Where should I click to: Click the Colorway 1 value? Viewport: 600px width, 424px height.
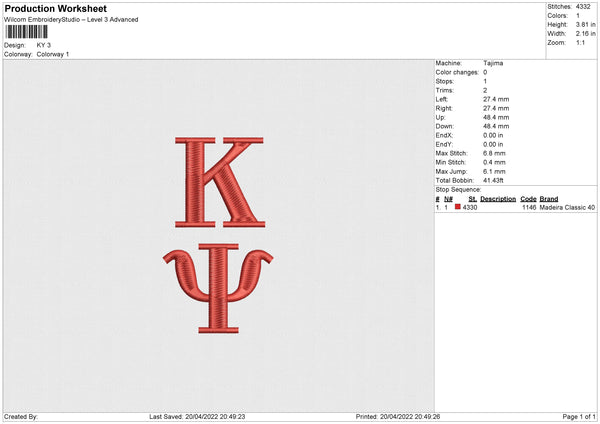tap(53, 54)
